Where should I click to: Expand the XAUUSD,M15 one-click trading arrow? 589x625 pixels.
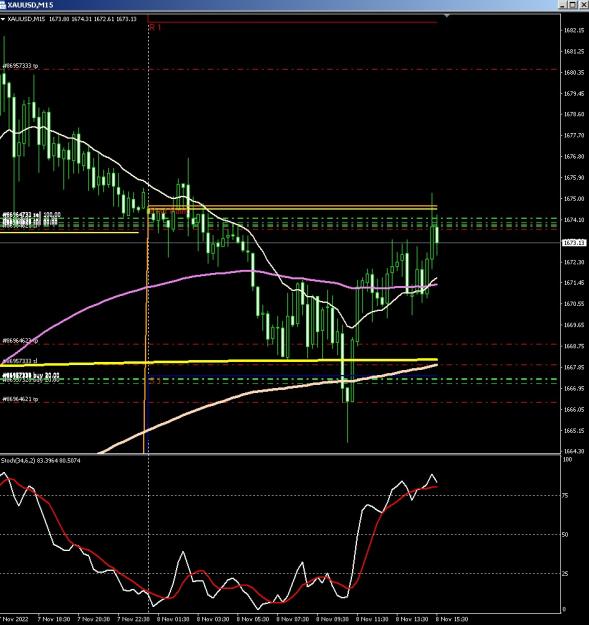tap(3, 19)
